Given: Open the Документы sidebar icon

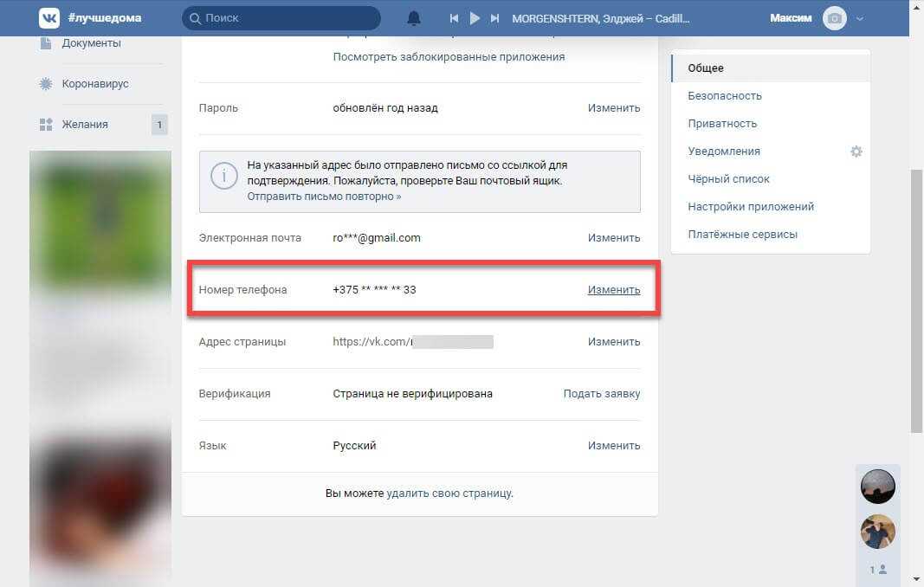Looking at the screenshot, I should coord(45,43).
